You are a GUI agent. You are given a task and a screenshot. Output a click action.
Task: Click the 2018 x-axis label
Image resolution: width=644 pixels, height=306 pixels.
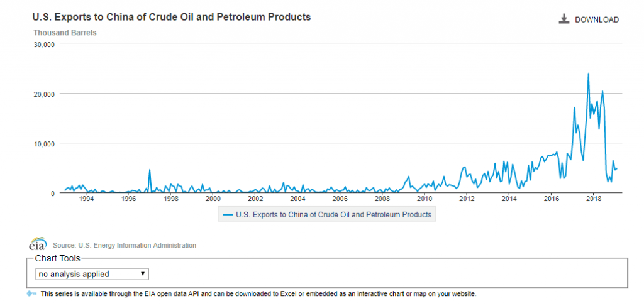pos(594,199)
